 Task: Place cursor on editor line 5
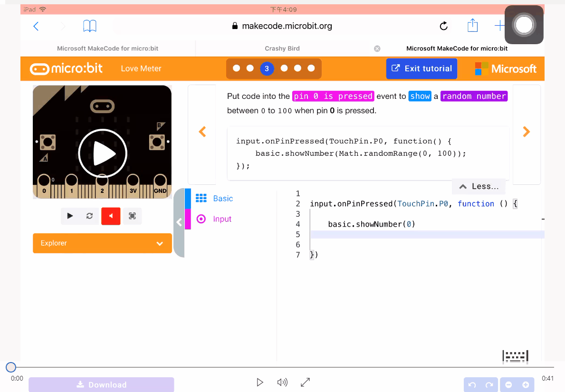(427, 235)
